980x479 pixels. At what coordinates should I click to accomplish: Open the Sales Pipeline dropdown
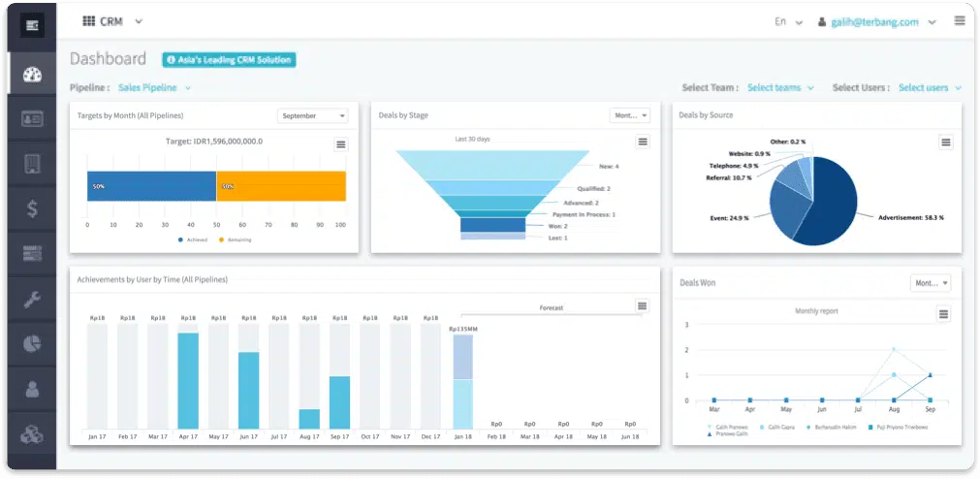pos(154,87)
